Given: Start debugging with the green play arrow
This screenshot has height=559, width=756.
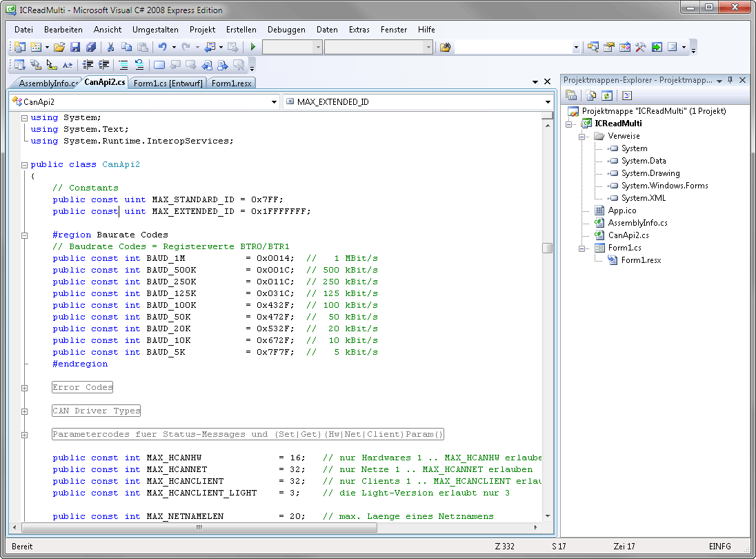Looking at the screenshot, I should (253, 47).
